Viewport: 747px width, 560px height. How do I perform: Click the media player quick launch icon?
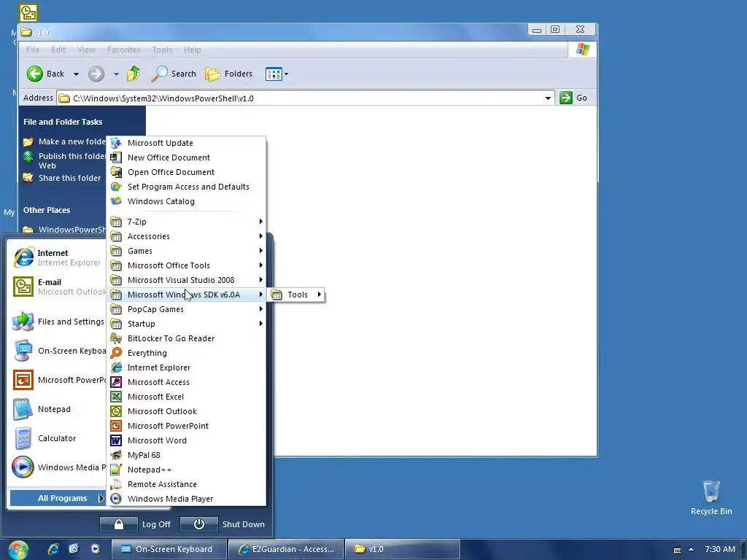(x=96, y=549)
